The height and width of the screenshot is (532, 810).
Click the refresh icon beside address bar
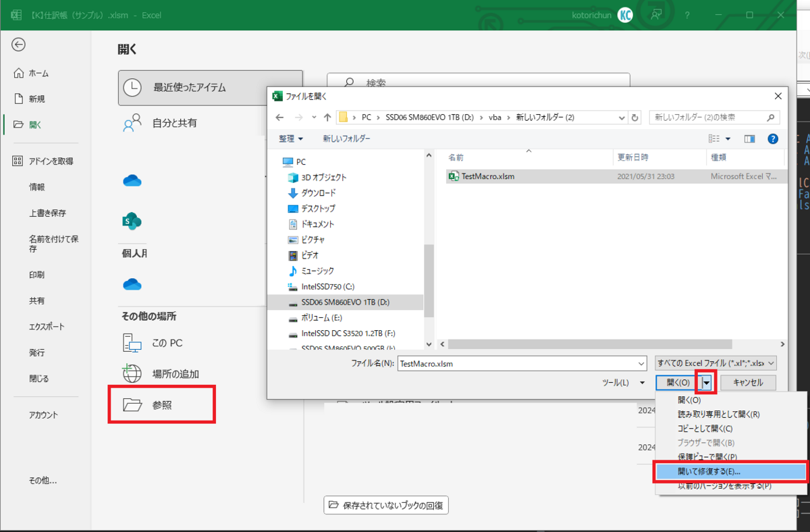pos(634,117)
